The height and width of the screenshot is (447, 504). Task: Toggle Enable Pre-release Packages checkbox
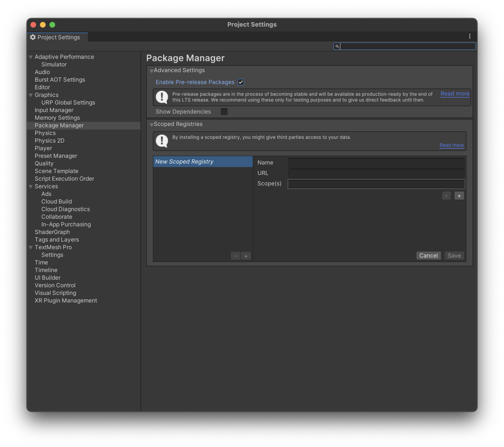point(241,82)
